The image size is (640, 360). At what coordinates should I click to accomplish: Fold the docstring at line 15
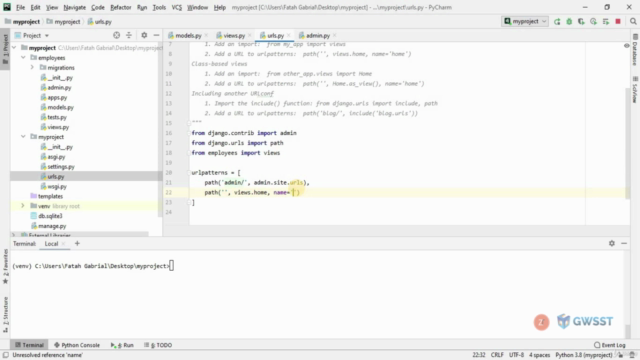189,123
